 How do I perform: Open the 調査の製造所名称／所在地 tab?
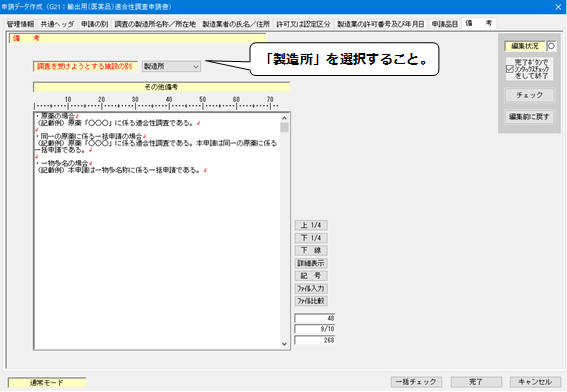click(155, 24)
